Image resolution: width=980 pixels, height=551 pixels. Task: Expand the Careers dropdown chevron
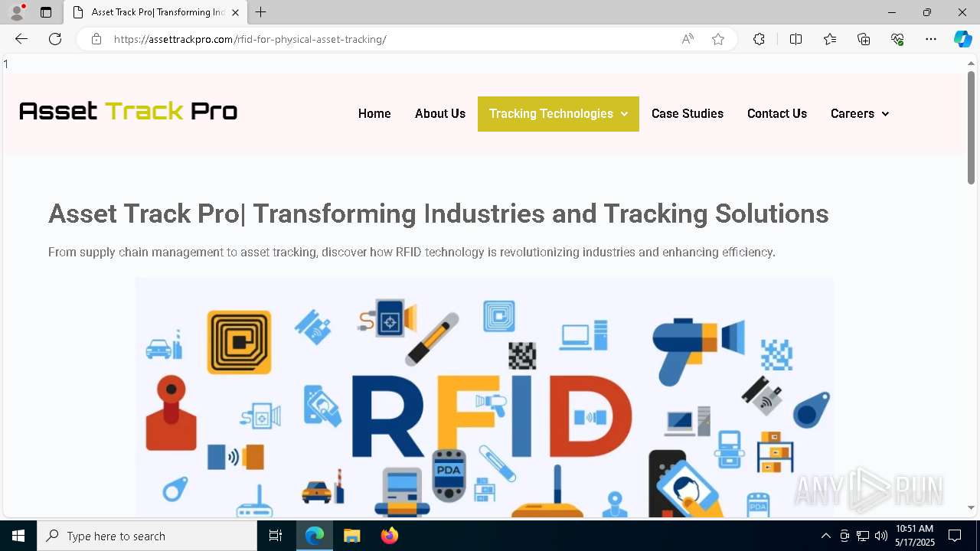pyautogui.click(x=885, y=114)
